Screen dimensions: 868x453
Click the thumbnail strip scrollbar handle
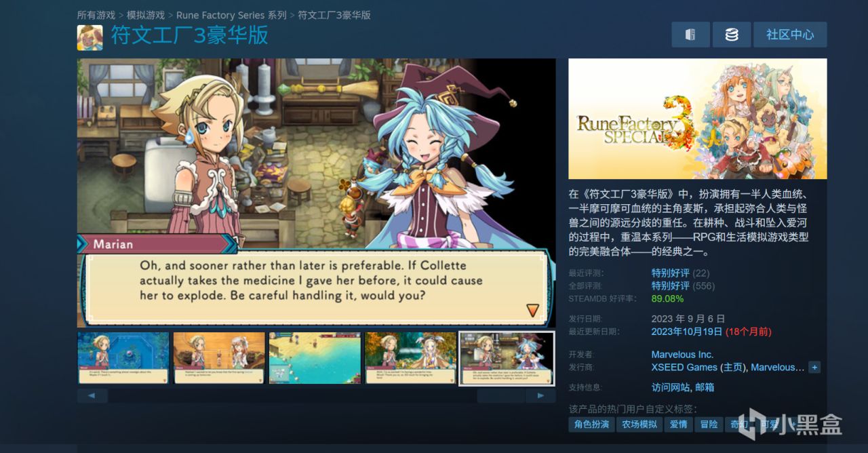click(x=500, y=395)
